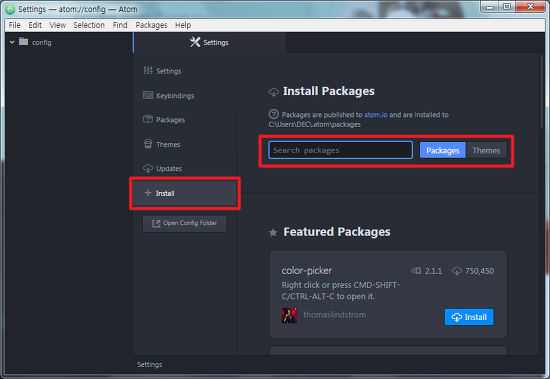550x379 pixels.
Task: Click the settings view vertical scrollbar
Action: (542, 91)
